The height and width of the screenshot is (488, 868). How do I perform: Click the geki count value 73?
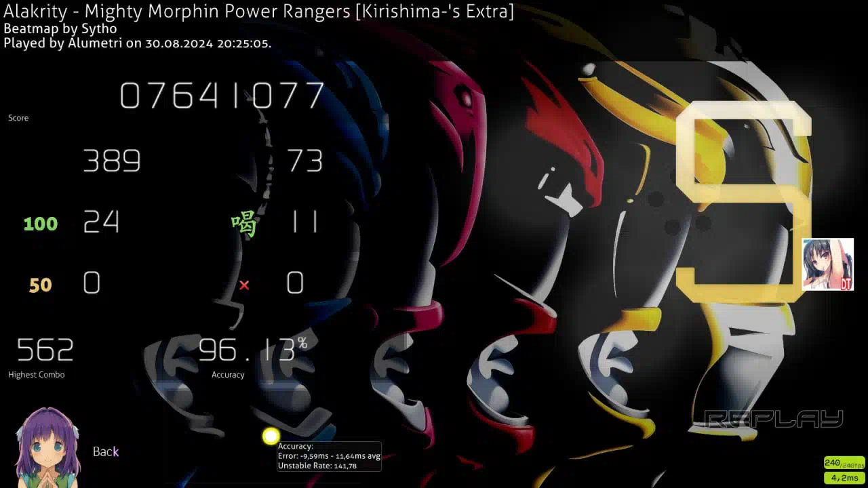[x=304, y=161]
